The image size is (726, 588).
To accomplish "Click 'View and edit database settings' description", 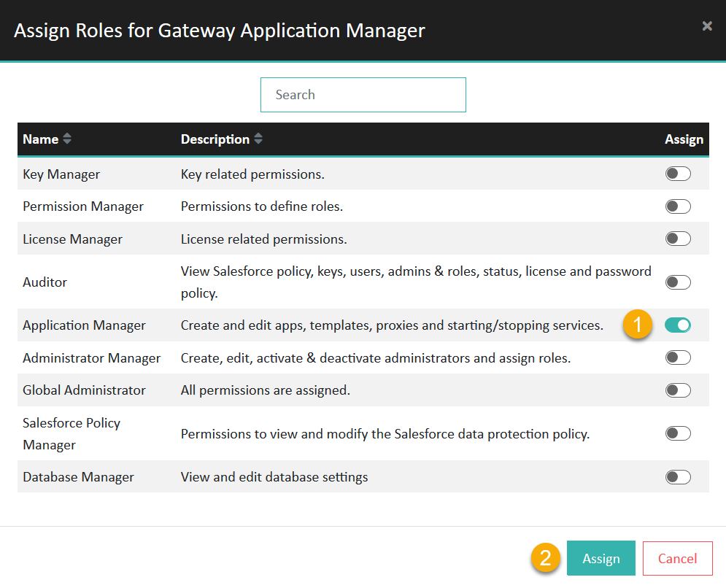I will [x=274, y=477].
